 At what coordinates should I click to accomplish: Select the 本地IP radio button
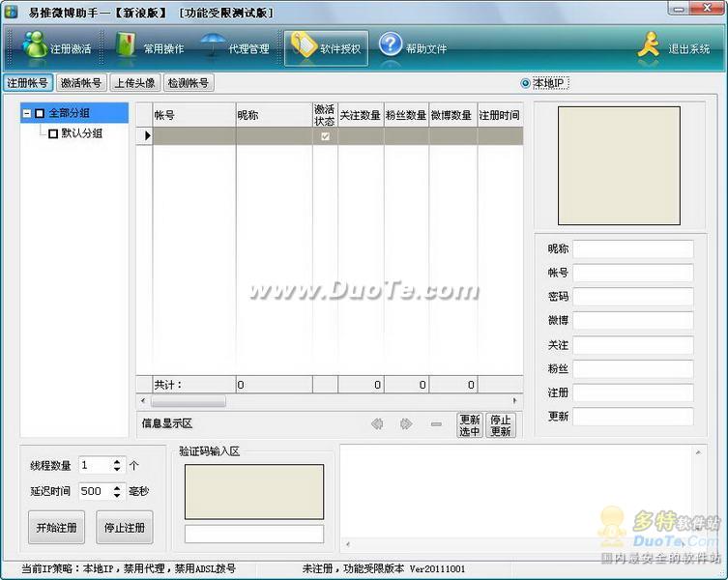(x=526, y=83)
